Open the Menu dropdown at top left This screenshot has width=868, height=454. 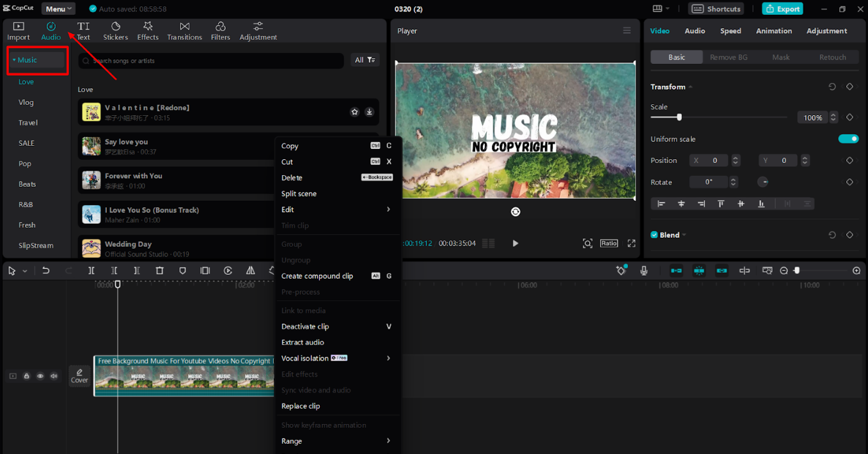point(58,9)
